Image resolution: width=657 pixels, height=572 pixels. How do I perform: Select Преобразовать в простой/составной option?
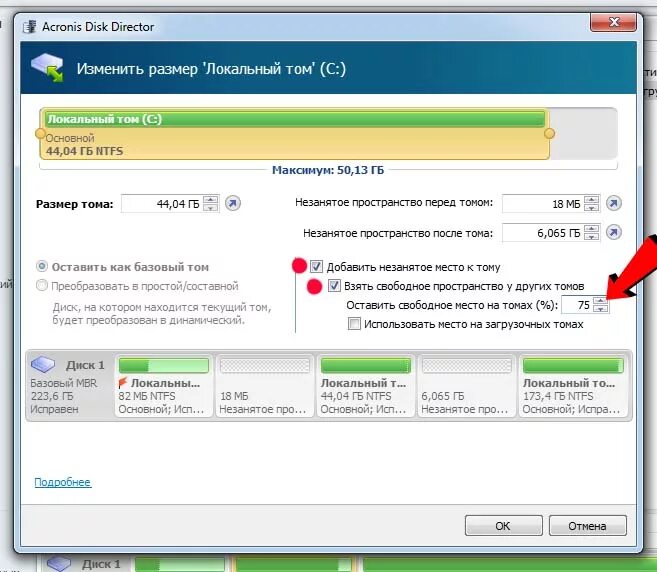(42, 285)
